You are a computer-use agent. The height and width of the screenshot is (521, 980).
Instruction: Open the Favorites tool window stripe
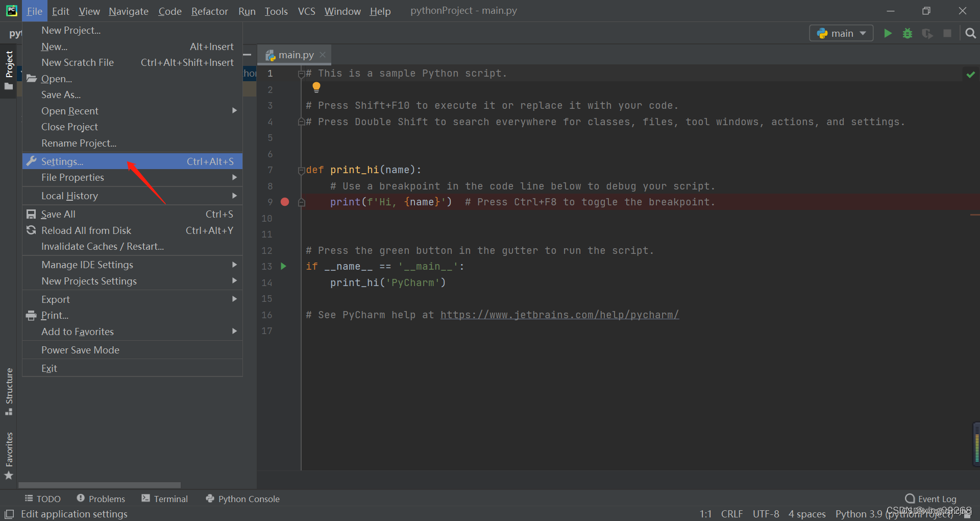click(x=9, y=456)
